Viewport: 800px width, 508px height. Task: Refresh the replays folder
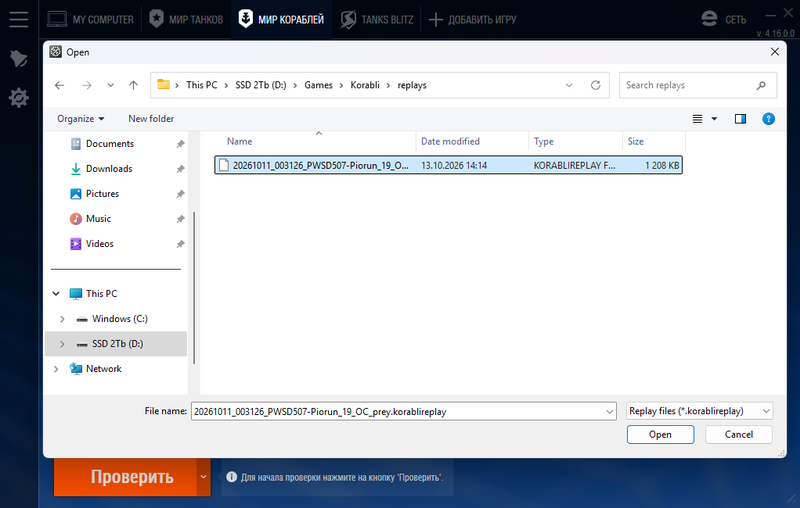[x=595, y=85]
